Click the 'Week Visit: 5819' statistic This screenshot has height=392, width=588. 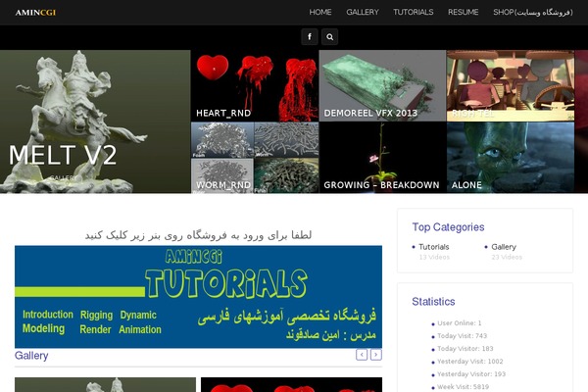click(x=464, y=387)
